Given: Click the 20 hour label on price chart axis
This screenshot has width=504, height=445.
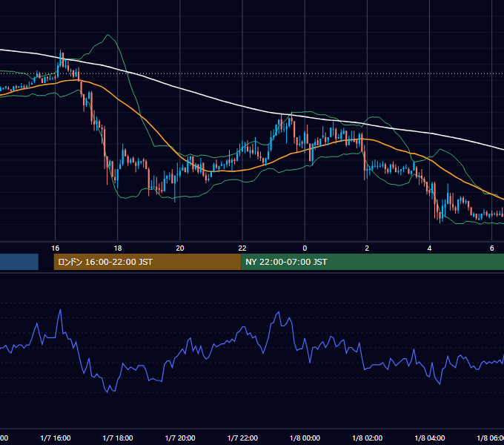Looking at the screenshot, I should pyautogui.click(x=180, y=248).
